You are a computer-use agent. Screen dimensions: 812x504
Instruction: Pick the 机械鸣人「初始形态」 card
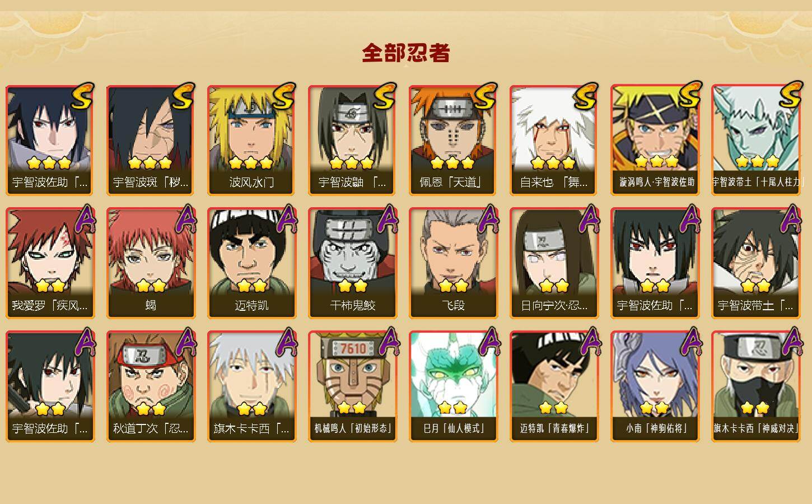pyautogui.click(x=352, y=386)
